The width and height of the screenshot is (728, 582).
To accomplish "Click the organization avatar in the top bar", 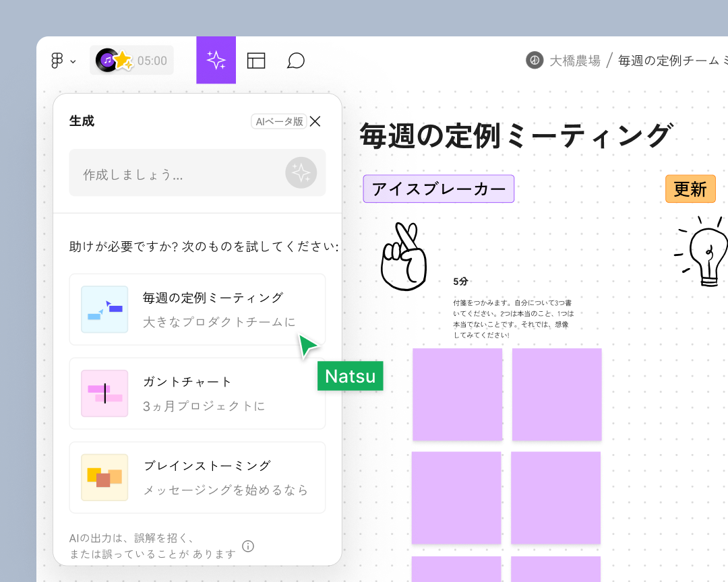I will (x=533, y=60).
